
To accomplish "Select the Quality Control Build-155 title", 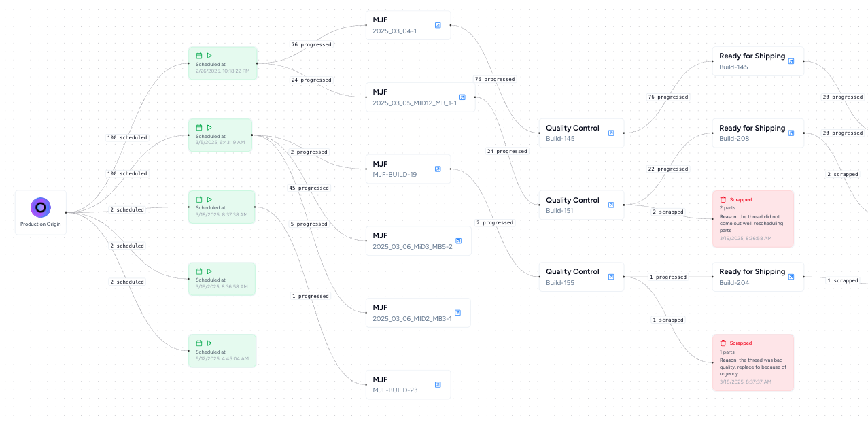I will (572, 271).
